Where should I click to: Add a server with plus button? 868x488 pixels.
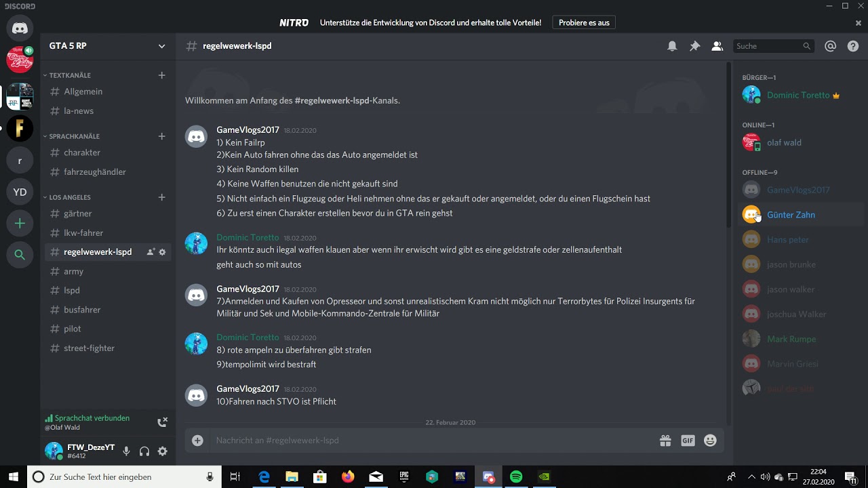coord(20,224)
